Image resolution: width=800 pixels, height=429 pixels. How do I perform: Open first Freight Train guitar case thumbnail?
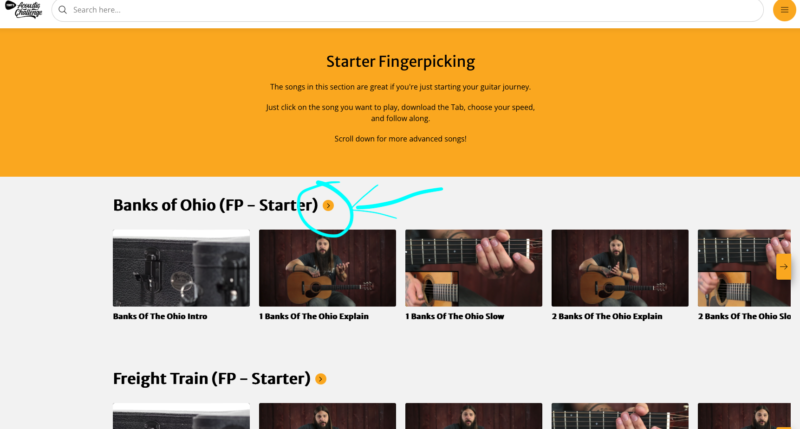(181, 416)
